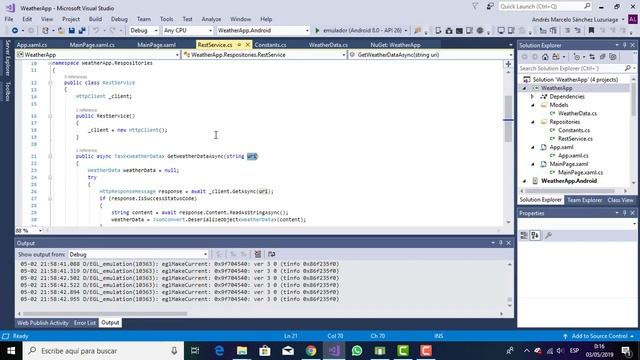
Task: Open the WeatherApp project navigation dropdown
Action: click(98, 55)
